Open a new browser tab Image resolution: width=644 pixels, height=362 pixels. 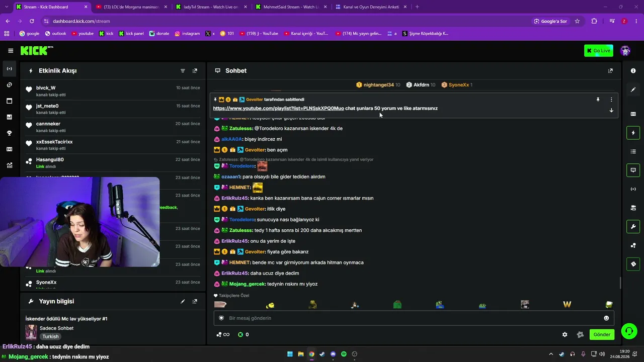417,7
